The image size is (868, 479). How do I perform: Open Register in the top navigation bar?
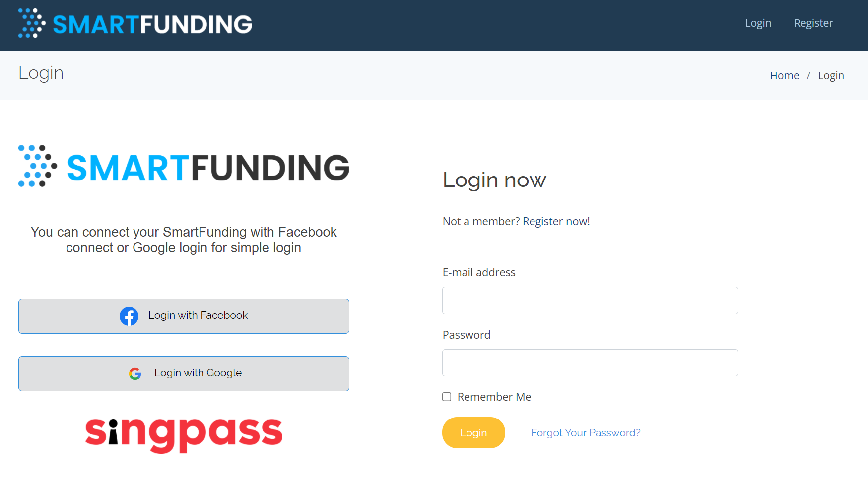pyautogui.click(x=813, y=23)
